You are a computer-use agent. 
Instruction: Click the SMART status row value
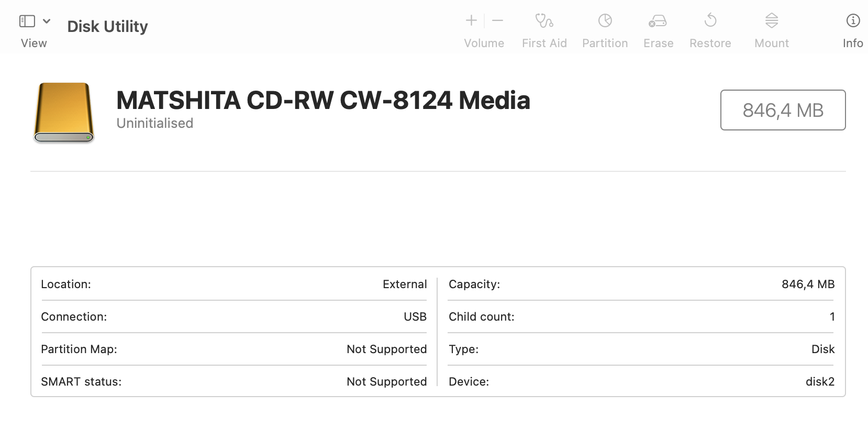(386, 381)
